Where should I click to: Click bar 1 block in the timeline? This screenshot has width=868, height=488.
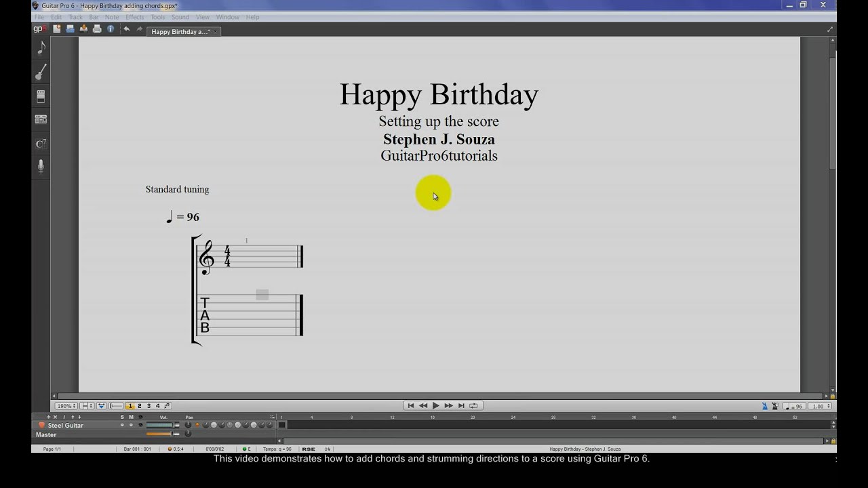(x=282, y=425)
